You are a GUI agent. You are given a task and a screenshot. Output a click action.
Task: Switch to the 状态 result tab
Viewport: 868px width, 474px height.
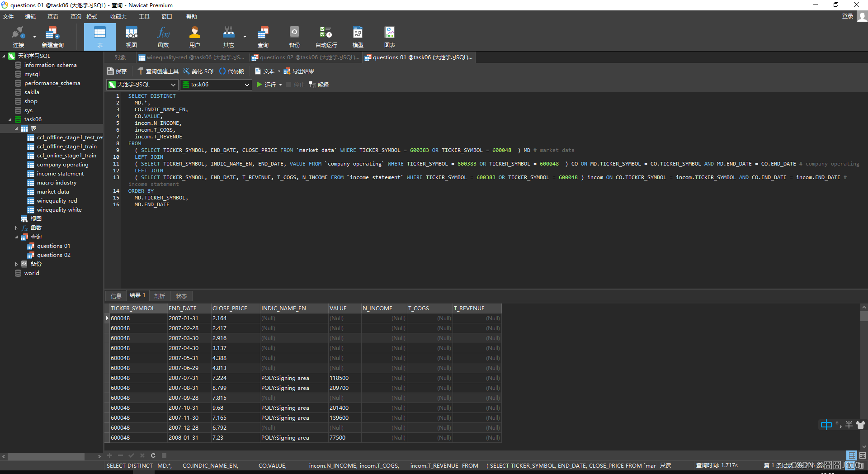coord(181,296)
